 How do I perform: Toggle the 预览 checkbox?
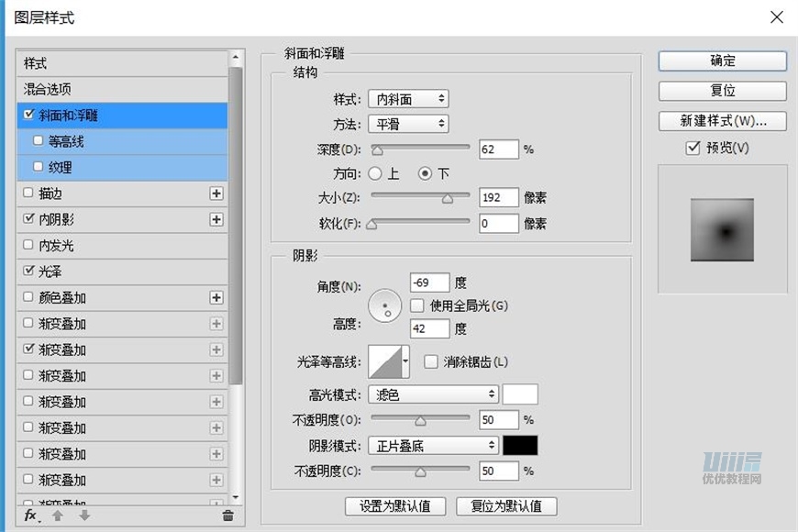(693, 149)
